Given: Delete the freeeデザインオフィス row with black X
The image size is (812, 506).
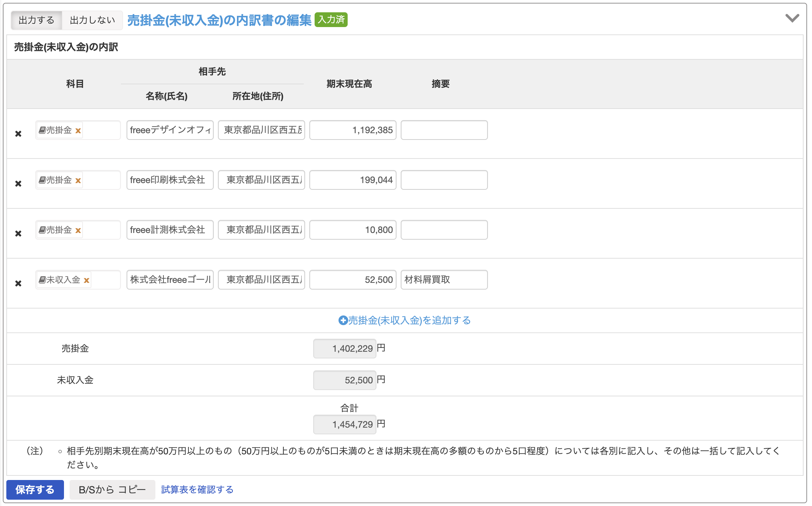Looking at the screenshot, I should coord(18,134).
